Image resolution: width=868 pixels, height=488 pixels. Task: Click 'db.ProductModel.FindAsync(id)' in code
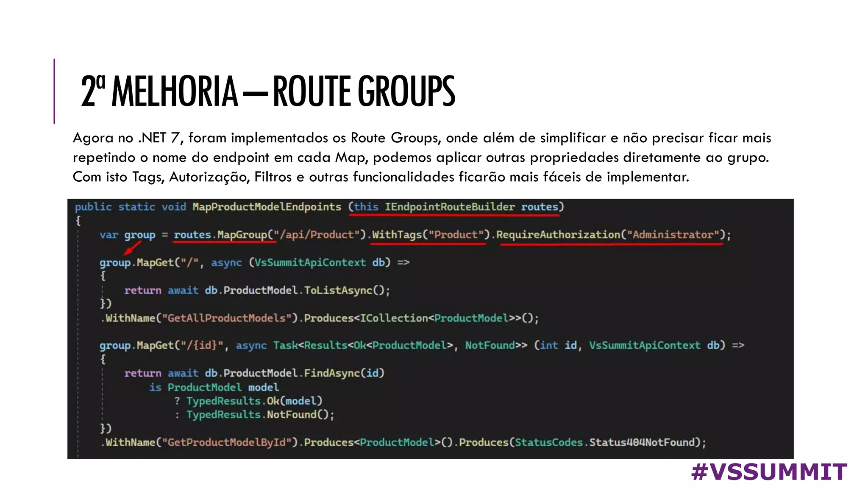[294, 373]
